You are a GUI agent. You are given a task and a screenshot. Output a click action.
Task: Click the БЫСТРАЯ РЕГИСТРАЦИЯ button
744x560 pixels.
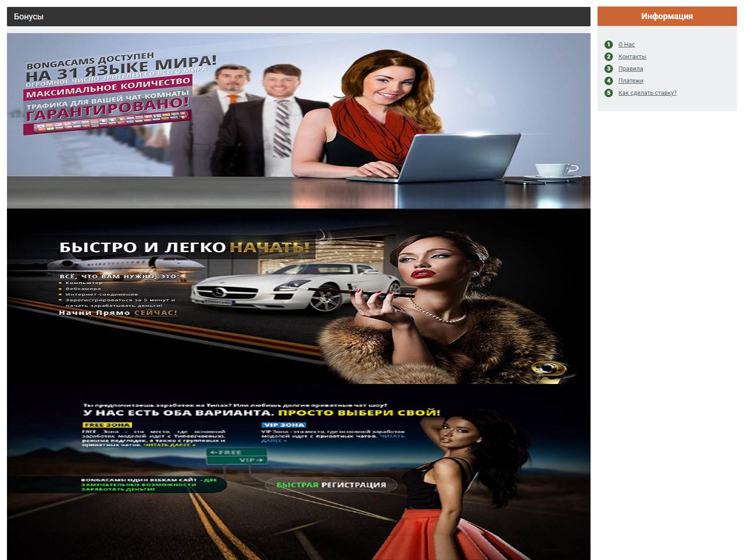point(331,485)
